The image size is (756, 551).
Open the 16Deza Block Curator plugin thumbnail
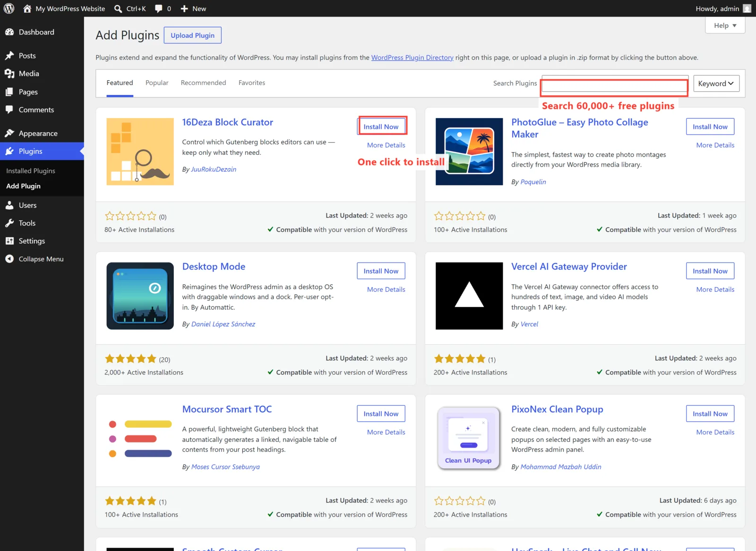point(140,152)
